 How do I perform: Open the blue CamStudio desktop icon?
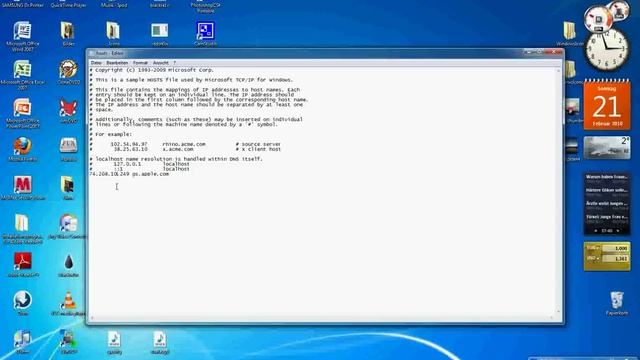tap(205, 33)
